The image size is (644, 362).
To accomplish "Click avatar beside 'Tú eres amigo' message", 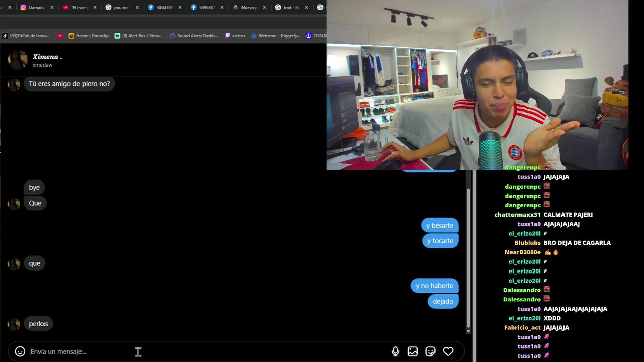I will pos(14,84).
